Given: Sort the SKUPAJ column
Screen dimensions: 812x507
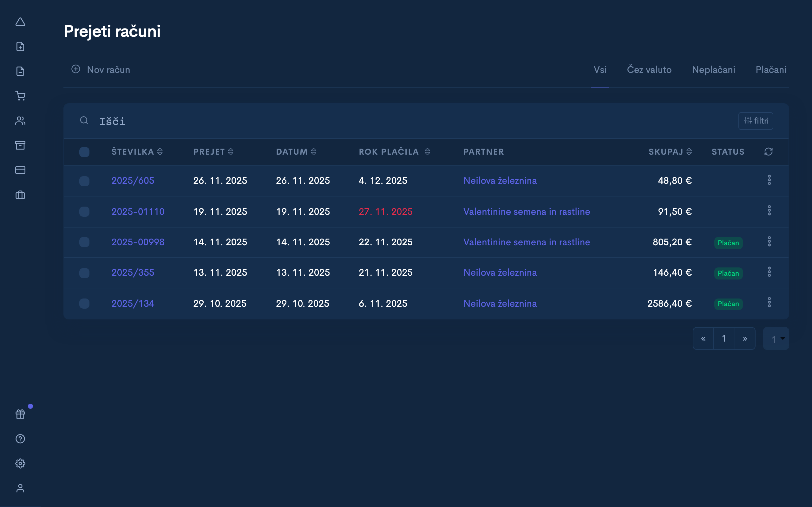Looking at the screenshot, I should (690, 151).
